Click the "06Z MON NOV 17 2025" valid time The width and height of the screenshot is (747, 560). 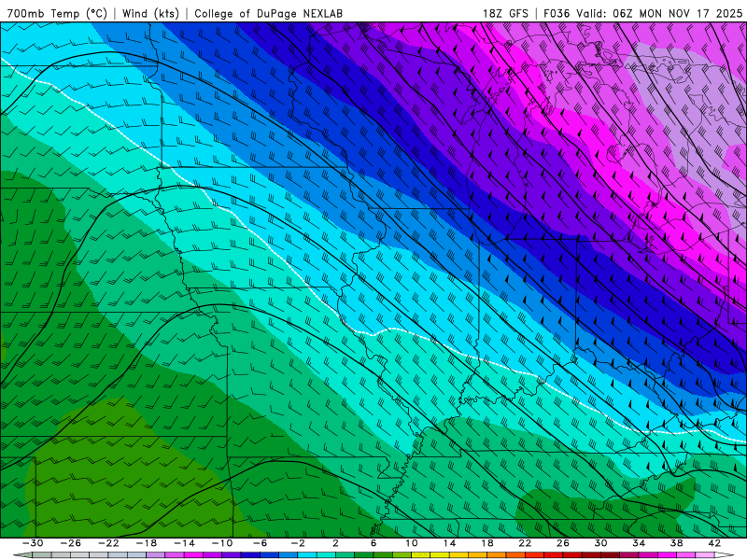678,13
